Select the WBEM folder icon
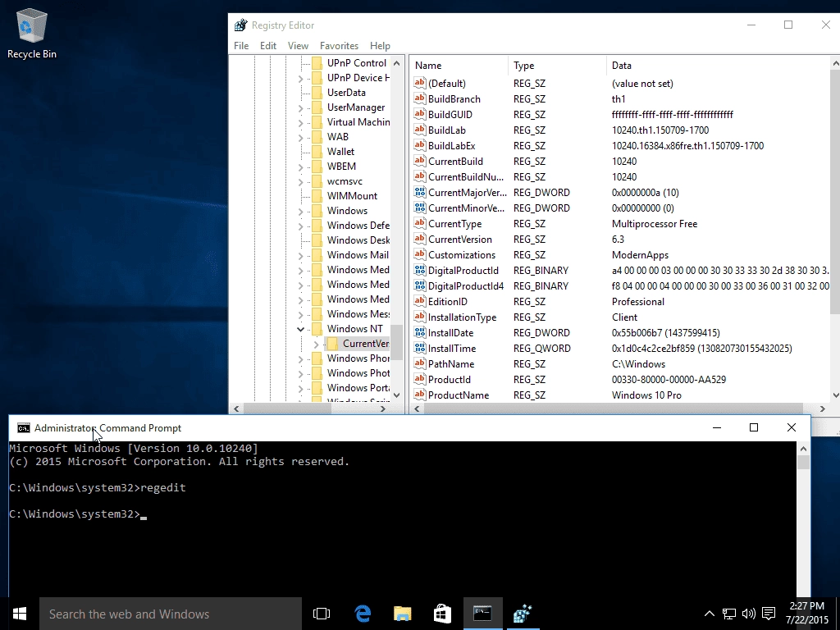 pos(317,166)
